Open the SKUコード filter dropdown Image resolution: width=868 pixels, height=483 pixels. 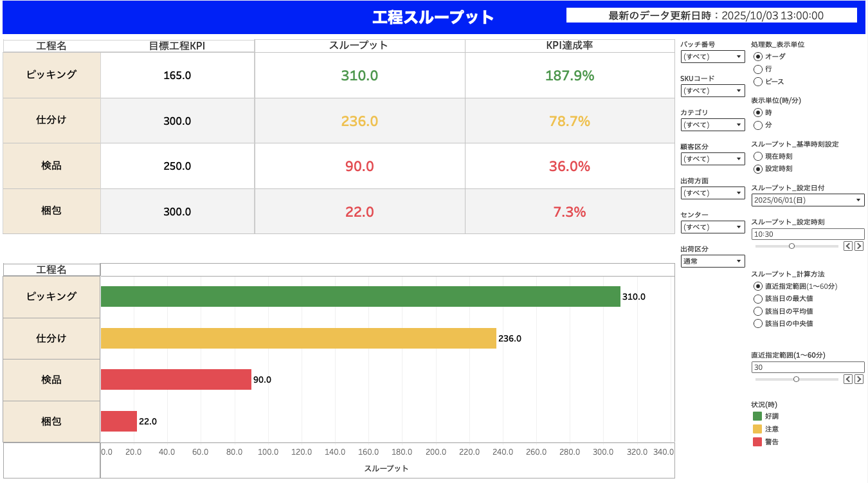(x=712, y=91)
